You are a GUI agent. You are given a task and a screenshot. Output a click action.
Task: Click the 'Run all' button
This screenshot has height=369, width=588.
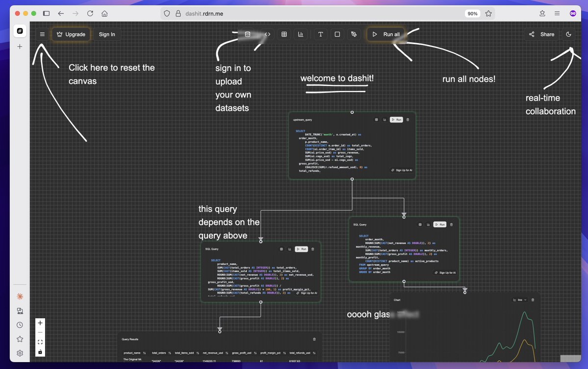(386, 34)
